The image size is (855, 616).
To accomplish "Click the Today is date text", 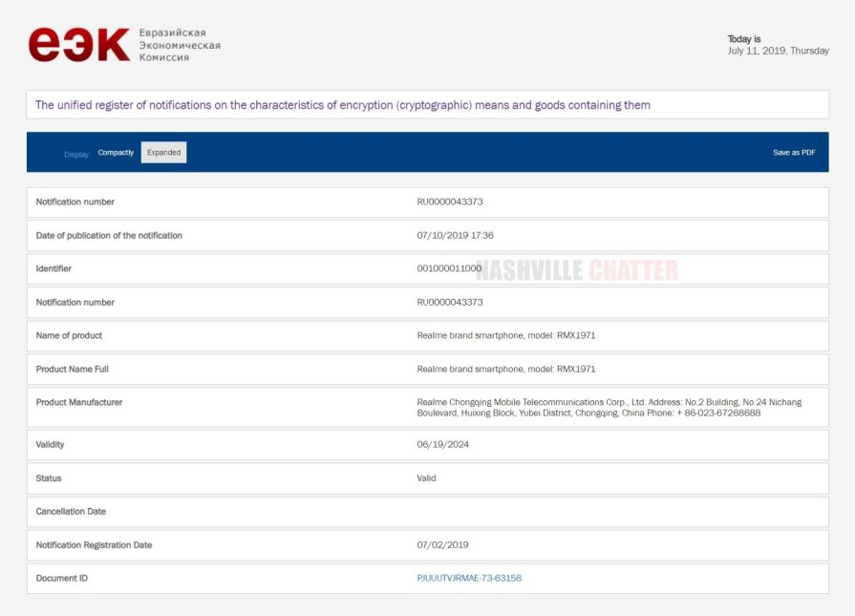I will click(778, 51).
